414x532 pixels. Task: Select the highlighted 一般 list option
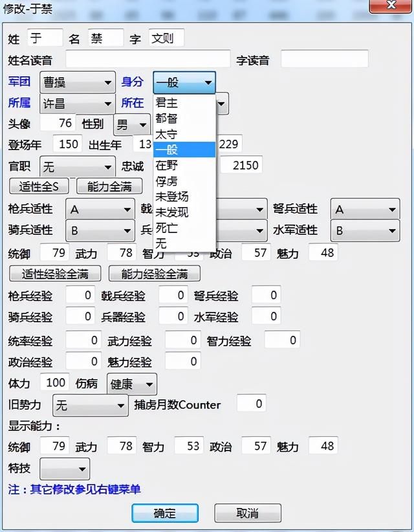[x=184, y=150]
